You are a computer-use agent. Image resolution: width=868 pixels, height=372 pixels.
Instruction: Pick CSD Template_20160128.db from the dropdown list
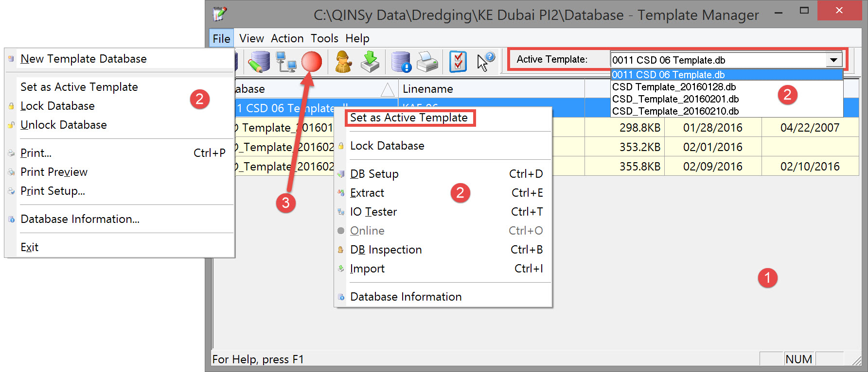pos(726,87)
